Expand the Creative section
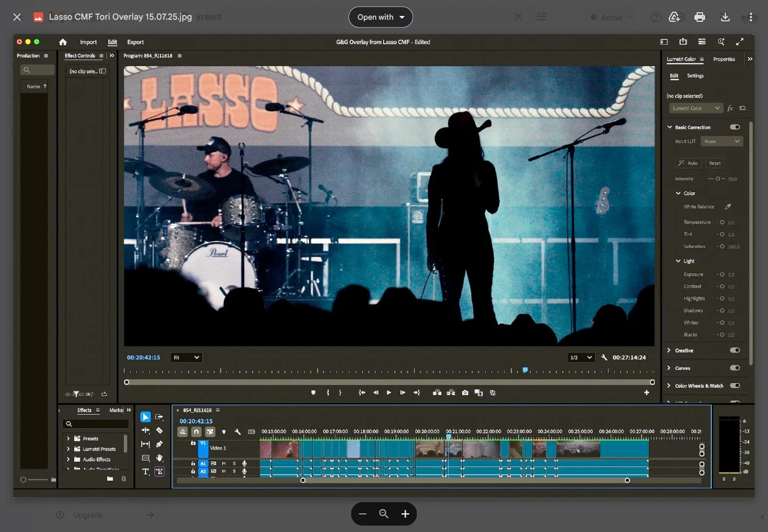The image size is (768, 532). pyautogui.click(x=669, y=350)
